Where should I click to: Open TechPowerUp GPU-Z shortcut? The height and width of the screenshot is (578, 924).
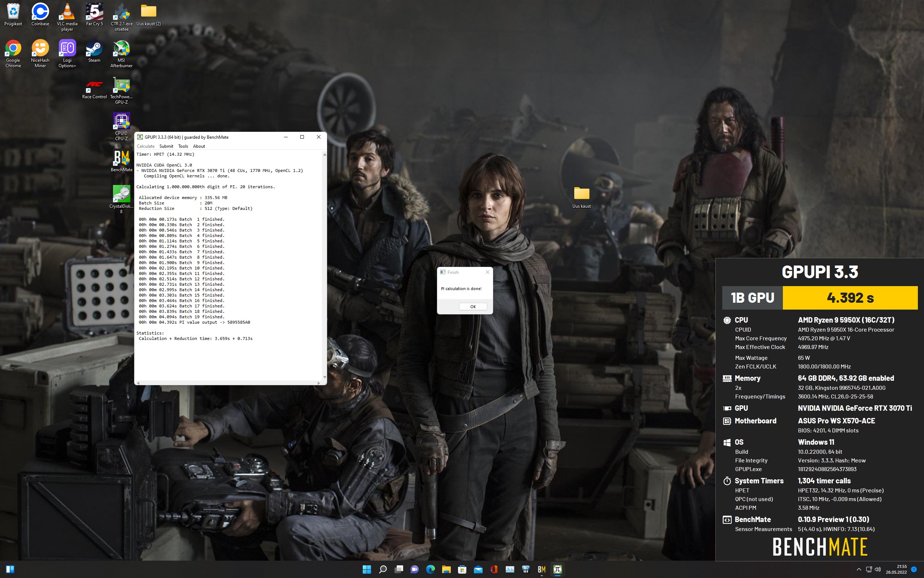(x=121, y=90)
